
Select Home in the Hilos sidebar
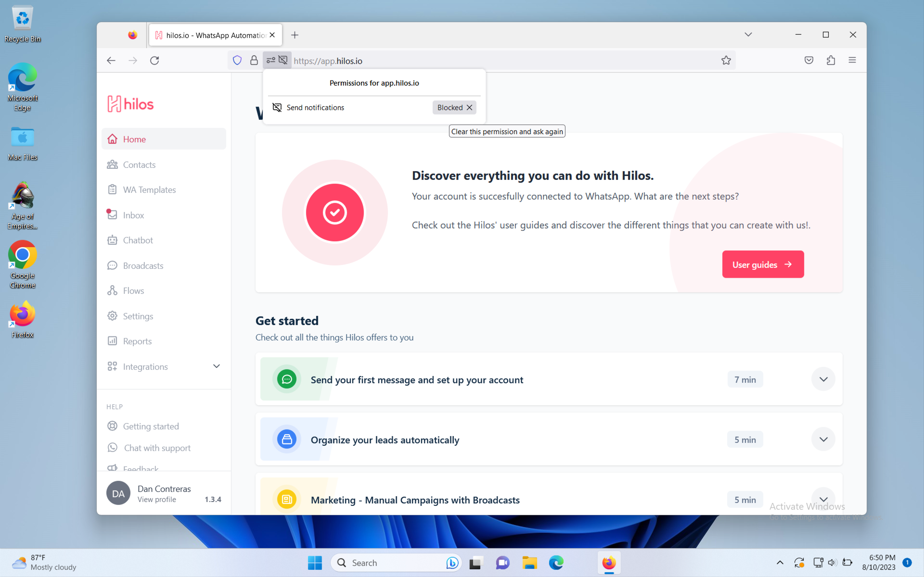[134, 139]
